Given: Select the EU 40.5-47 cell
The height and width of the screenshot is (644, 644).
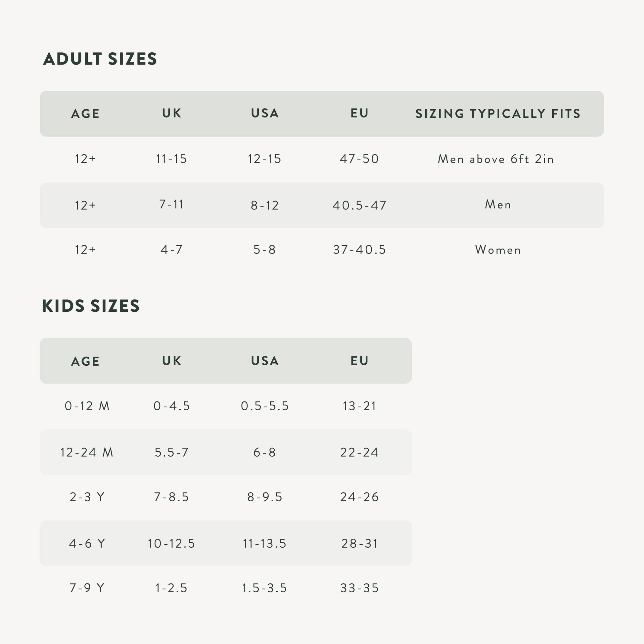Looking at the screenshot, I should pos(359,205).
